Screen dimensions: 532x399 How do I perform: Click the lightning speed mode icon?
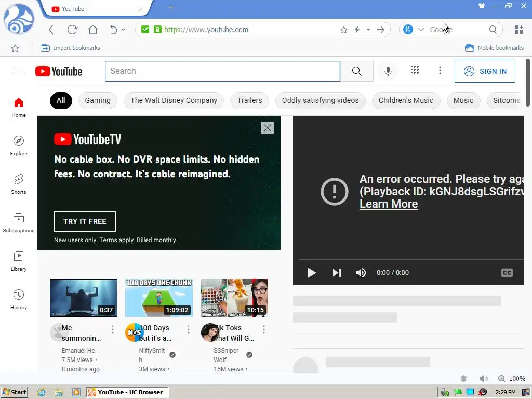[357, 30]
